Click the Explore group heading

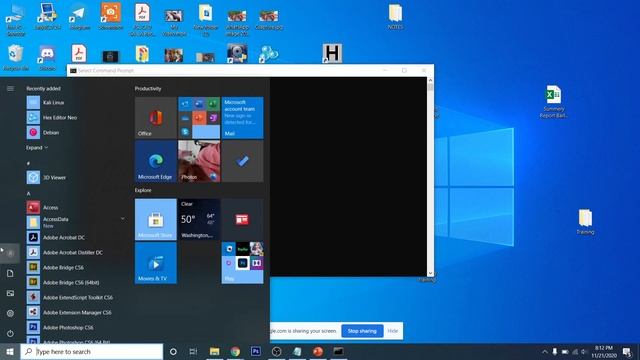[143, 190]
